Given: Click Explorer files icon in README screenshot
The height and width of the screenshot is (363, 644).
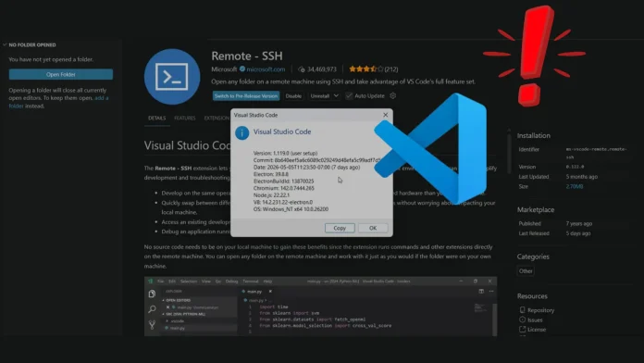Looking at the screenshot, I should point(152,294).
